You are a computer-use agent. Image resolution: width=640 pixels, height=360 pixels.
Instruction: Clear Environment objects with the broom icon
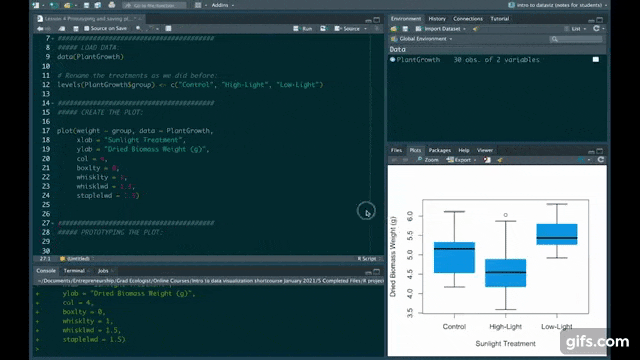click(476, 29)
